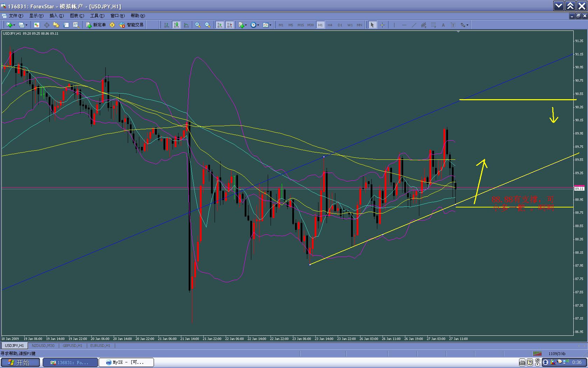Select the H4 timeframe
The height and width of the screenshot is (368, 588).
[330, 25]
